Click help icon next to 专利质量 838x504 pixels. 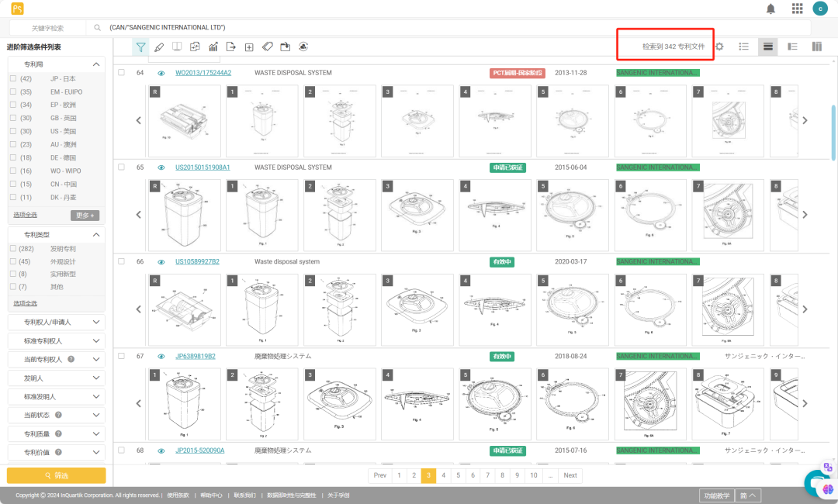[58, 433]
